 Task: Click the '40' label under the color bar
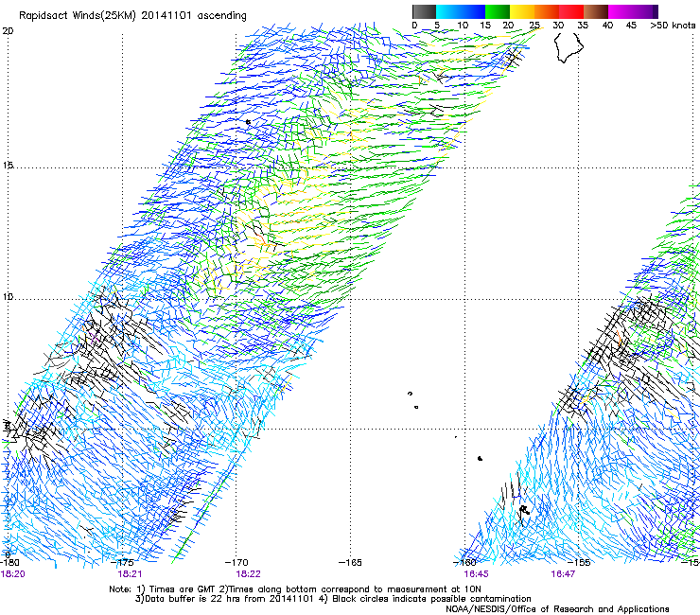pos(607,26)
